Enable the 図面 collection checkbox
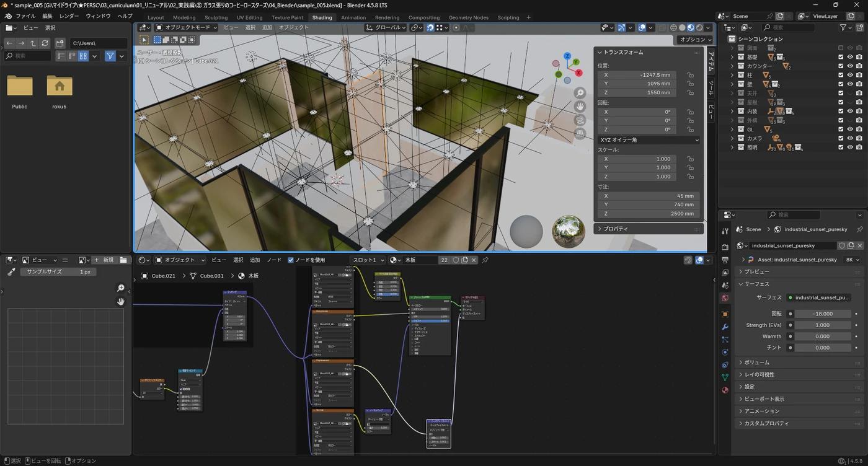 coord(841,48)
